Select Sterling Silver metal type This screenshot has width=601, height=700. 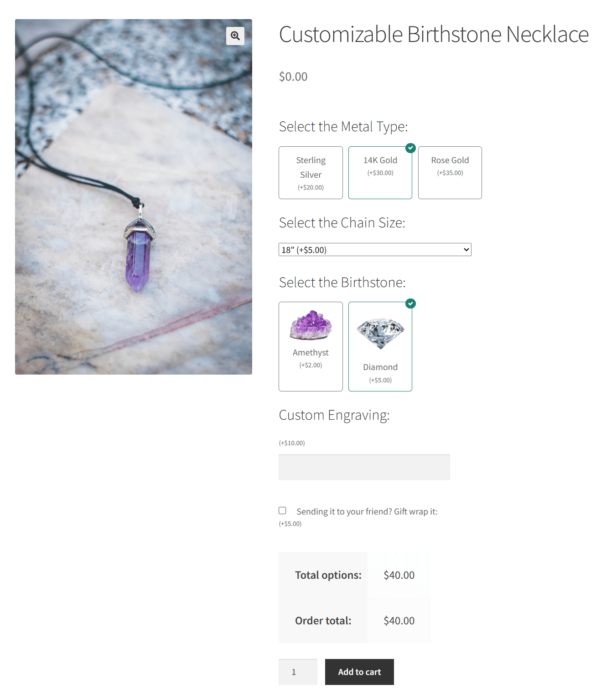click(x=311, y=173)
